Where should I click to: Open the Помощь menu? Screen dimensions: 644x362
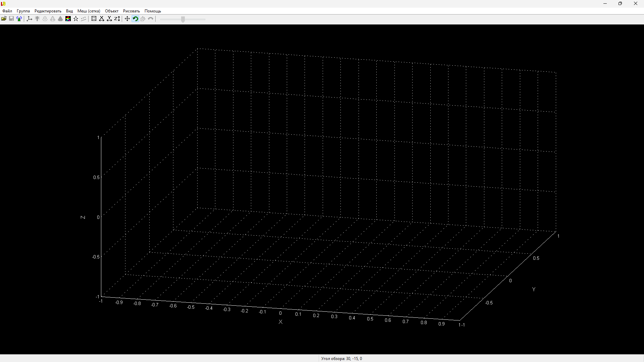153,11
